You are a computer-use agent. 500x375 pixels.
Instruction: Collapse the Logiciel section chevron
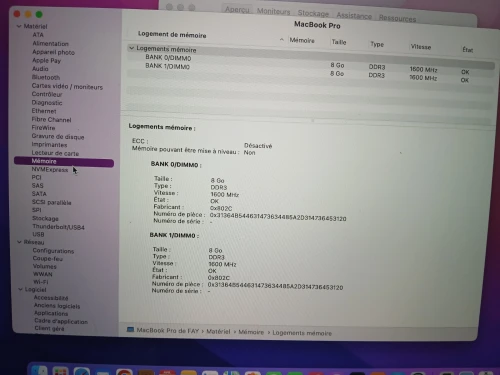coord(20,289)
